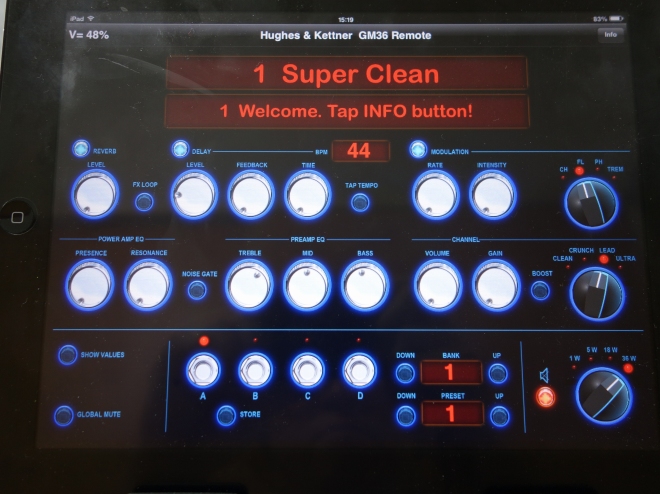The height and width of the screenshot is (494, 660).
Task: Click the Modulation Rate knob
Action: click(x=436, y=195)
